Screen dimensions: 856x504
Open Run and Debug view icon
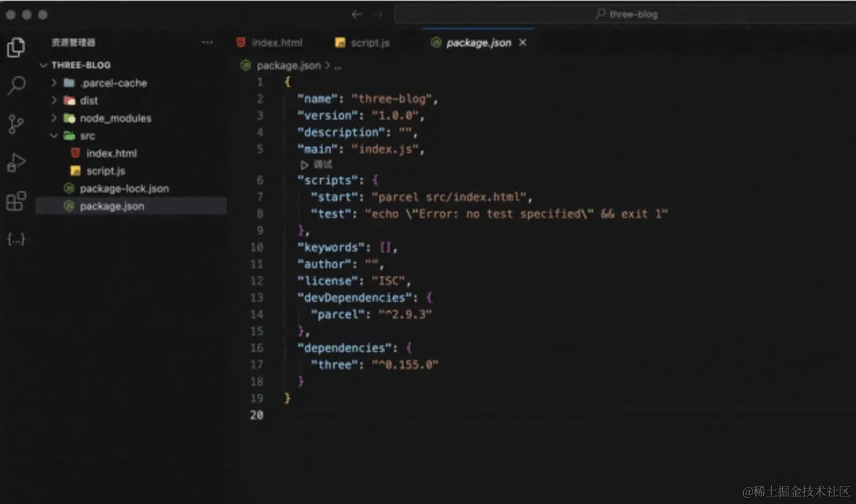pos(16,163)
